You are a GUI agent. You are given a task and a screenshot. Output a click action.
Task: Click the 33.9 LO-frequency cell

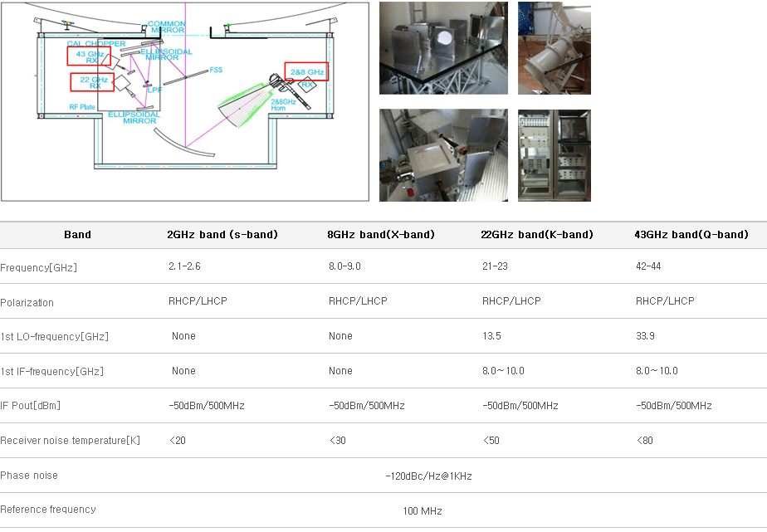tap(646, 337)
